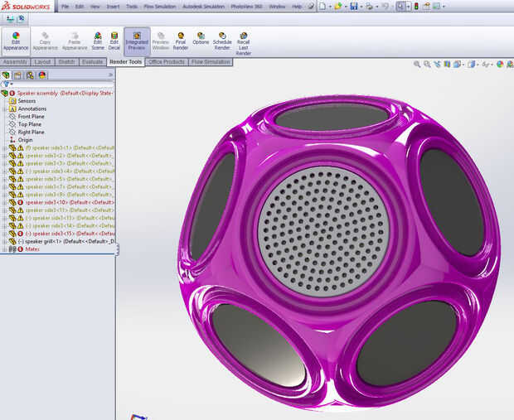
Task: Open the View menu
Action: coord(95,7)
